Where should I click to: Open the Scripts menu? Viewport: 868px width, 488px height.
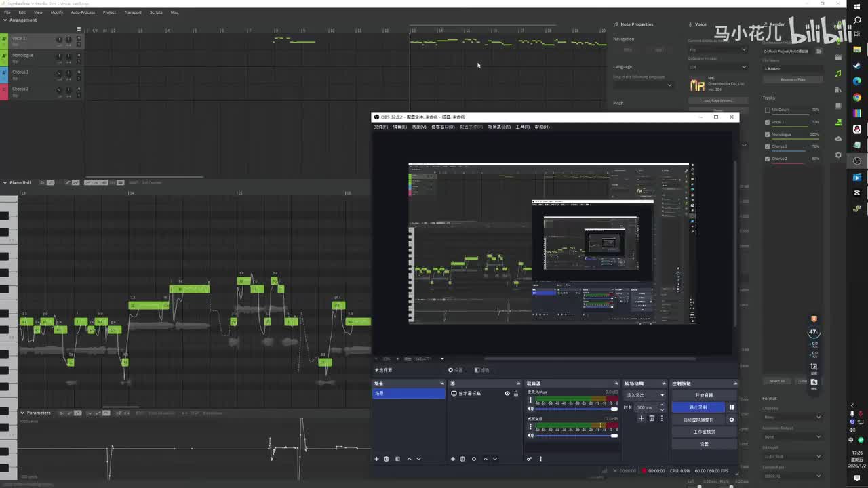(x=156, y=12)
